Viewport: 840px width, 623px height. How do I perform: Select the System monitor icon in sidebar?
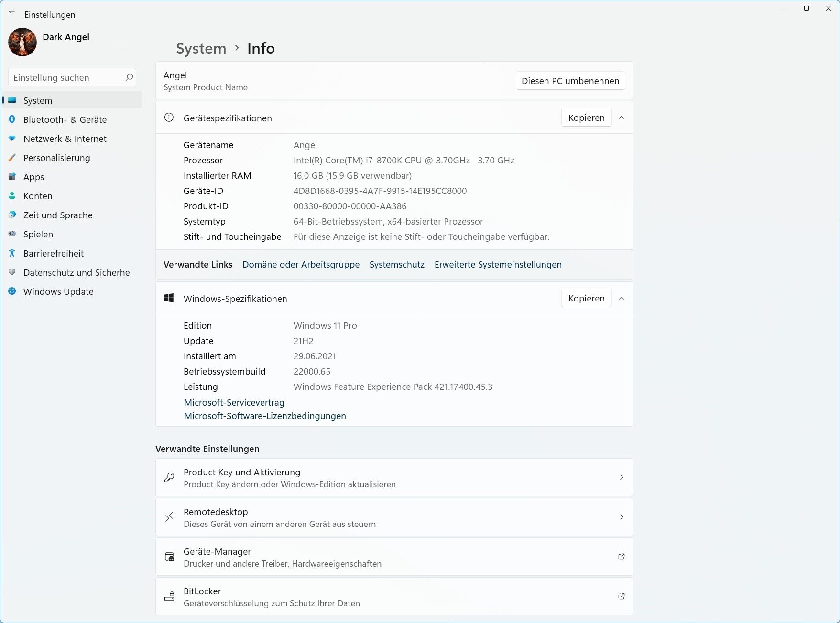[x=12, y=100]
